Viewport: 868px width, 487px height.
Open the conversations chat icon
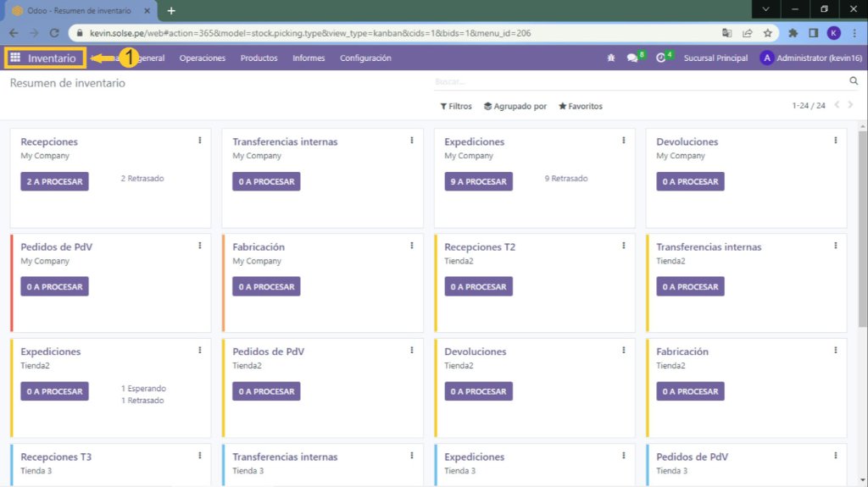(x=632, y=58)
